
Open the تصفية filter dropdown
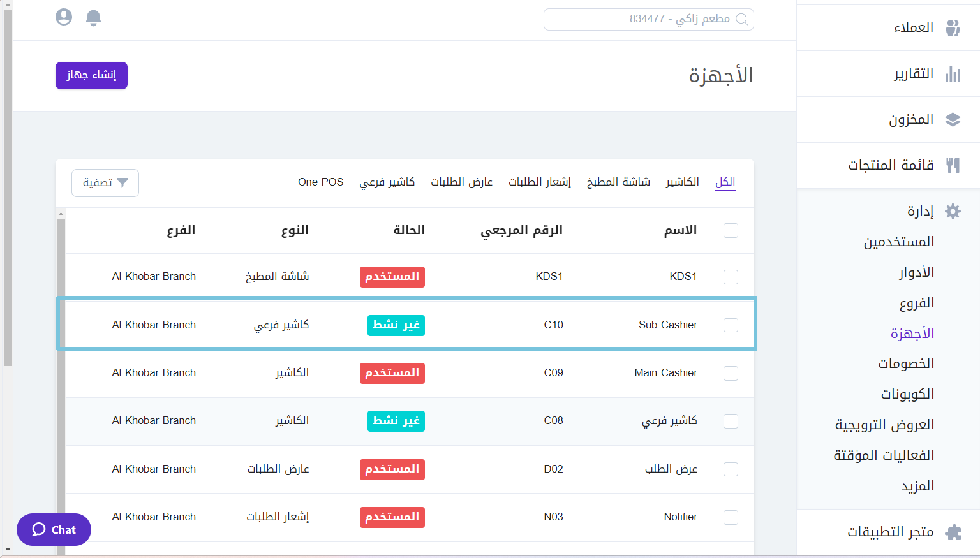pyautogui.click(x=105, y=183)
